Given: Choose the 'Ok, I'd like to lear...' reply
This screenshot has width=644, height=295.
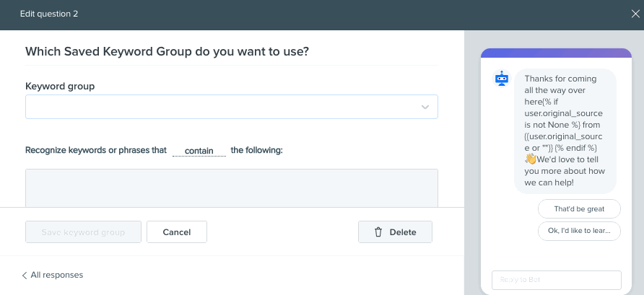Looking at the screenshot, I should (579, 231).
